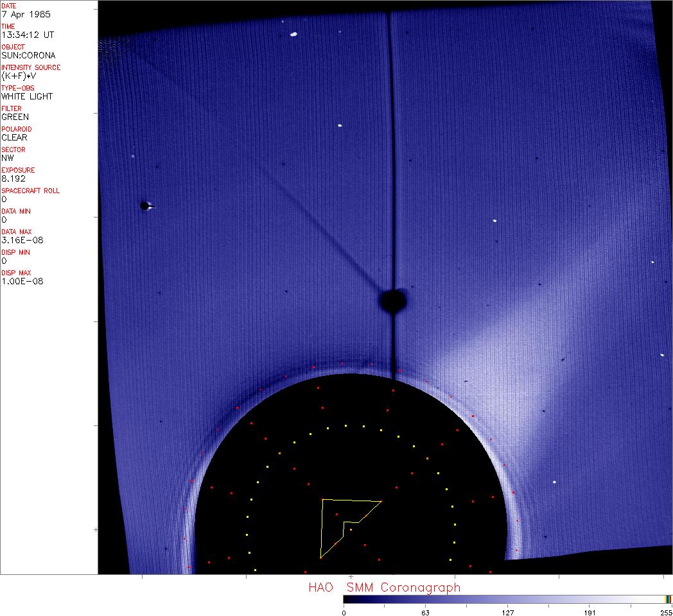Image resolution: width=673 pixels, height=616 pixels.
Task: Click the 'NW' sector value
Action: click(x=8, y=158)
